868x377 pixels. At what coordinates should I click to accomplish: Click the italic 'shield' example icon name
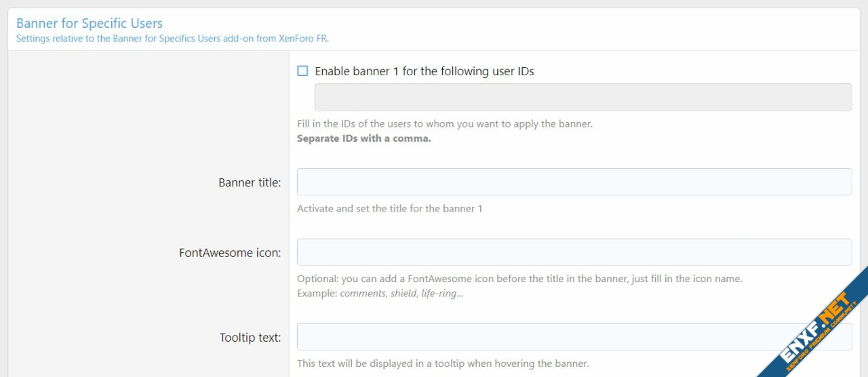(x=403, y=294)
